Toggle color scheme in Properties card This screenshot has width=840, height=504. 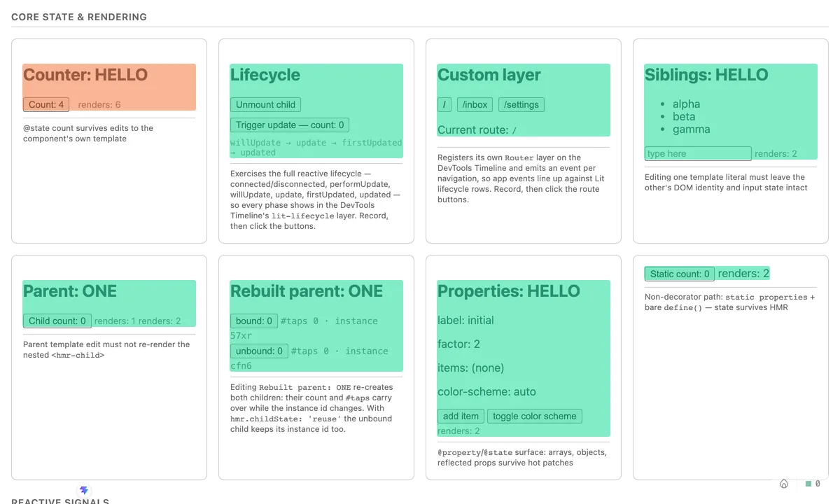pos(535,416)
